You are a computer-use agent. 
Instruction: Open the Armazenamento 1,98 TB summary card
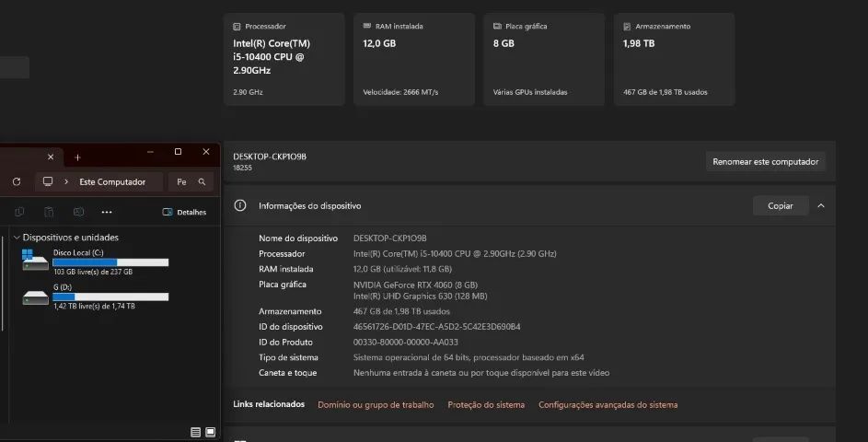pyautogui.click(x=675, y=59)
